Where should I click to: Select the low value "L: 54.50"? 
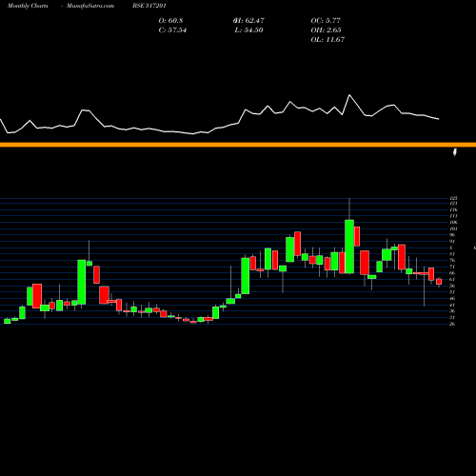pos(248,30)
